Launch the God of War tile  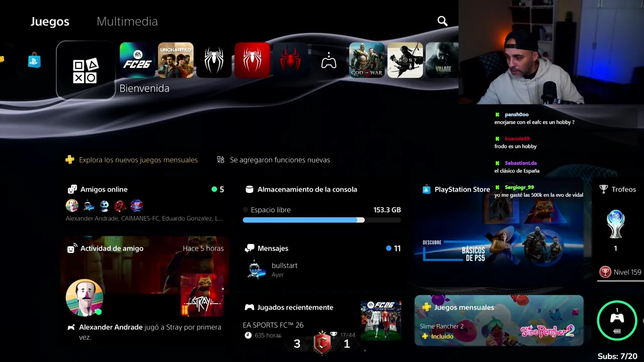coord(367,60)
